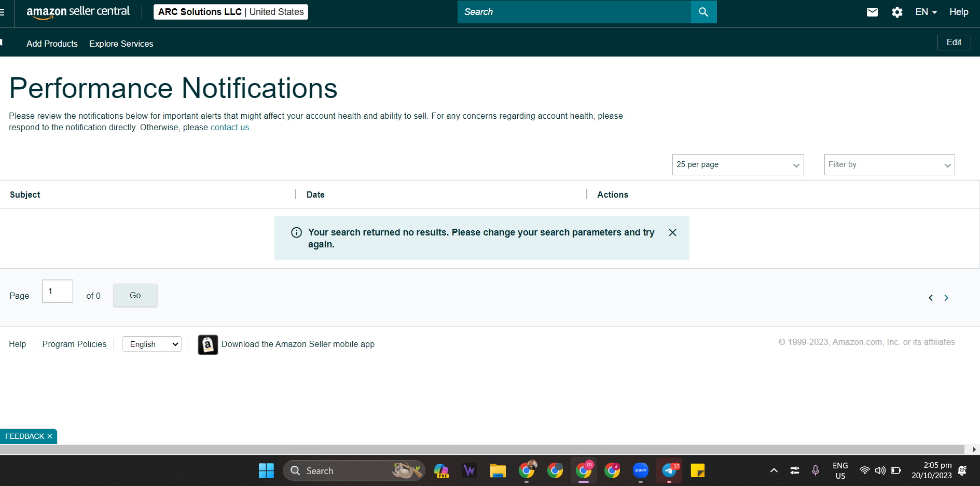
Task: Open the hamburger navigation menu
Action: coord(2,12)
